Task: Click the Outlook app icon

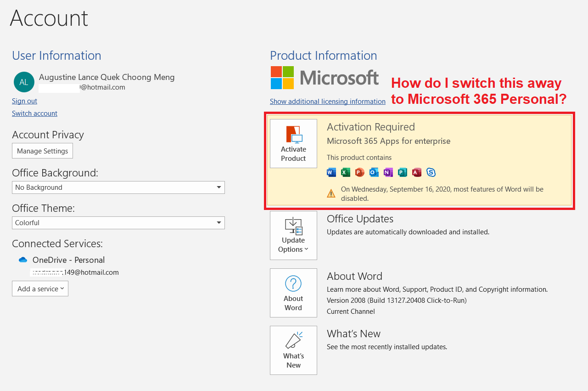Action: (374, 172)
